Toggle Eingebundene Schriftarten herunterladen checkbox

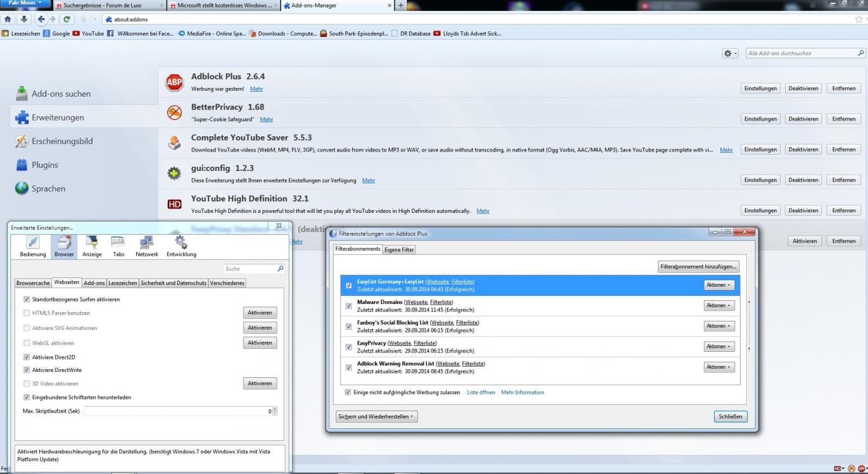(27, 397)
